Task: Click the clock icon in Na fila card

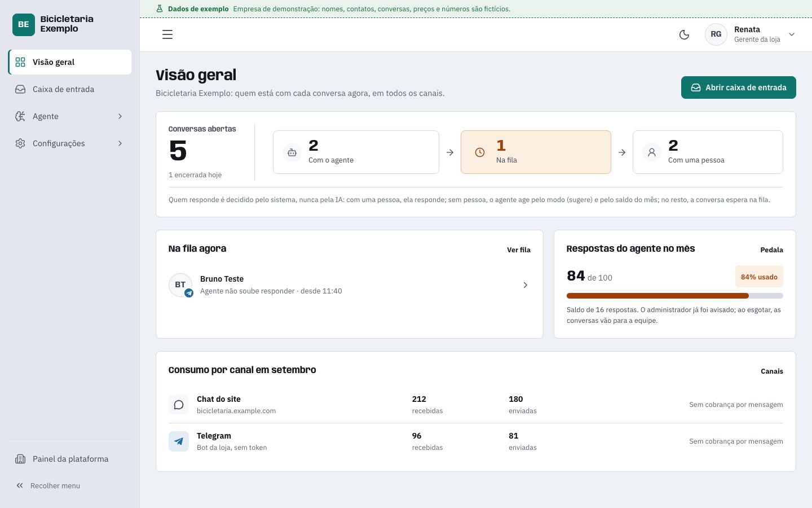Action: [480, 152]
